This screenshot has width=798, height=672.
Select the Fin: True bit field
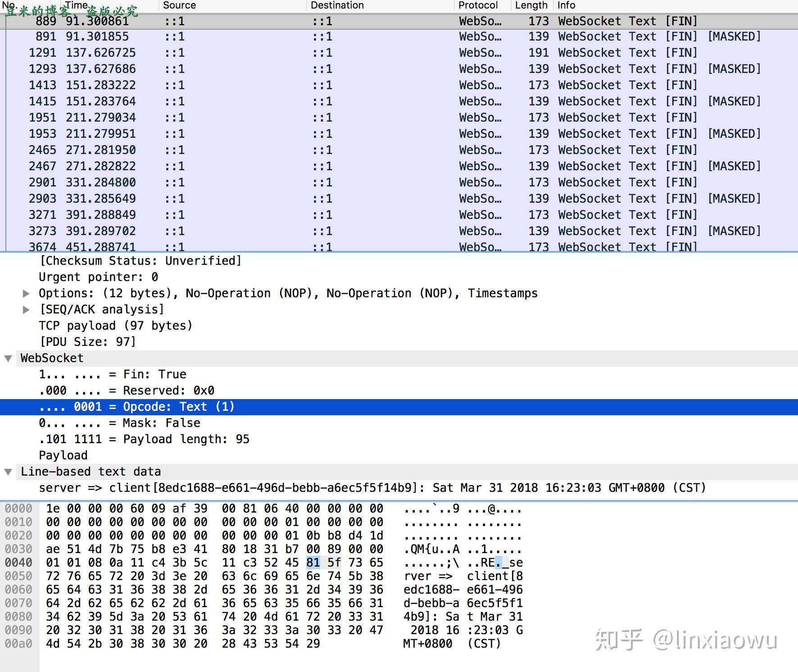pyautogui.click(x=113, y=374)
